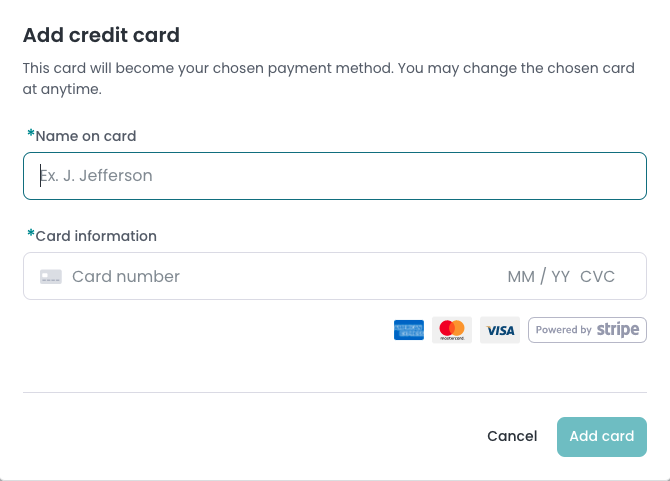This screenshot has height=481, width=670.
Task: Submit with the Add card button
Action: (602, 437)
